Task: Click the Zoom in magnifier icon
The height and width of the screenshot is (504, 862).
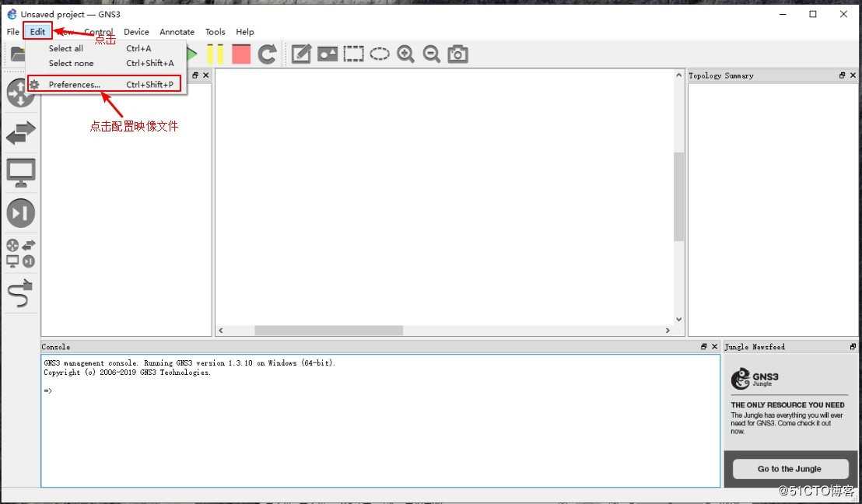Action: 405,54
